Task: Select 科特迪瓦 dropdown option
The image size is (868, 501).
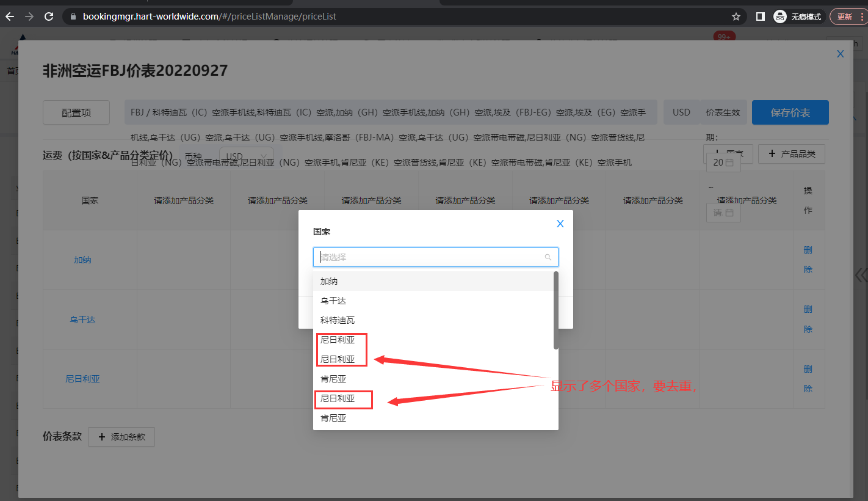Action: pyautogui.click(x=338, y=320)
